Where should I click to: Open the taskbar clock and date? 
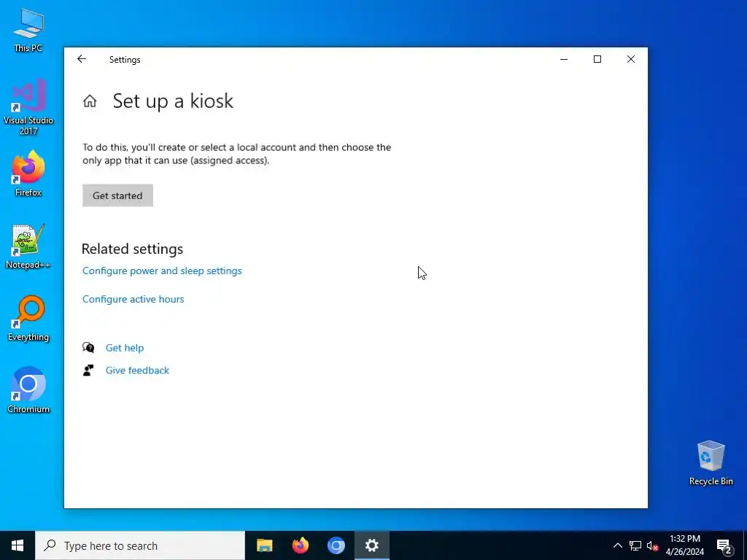pos(684,545)
